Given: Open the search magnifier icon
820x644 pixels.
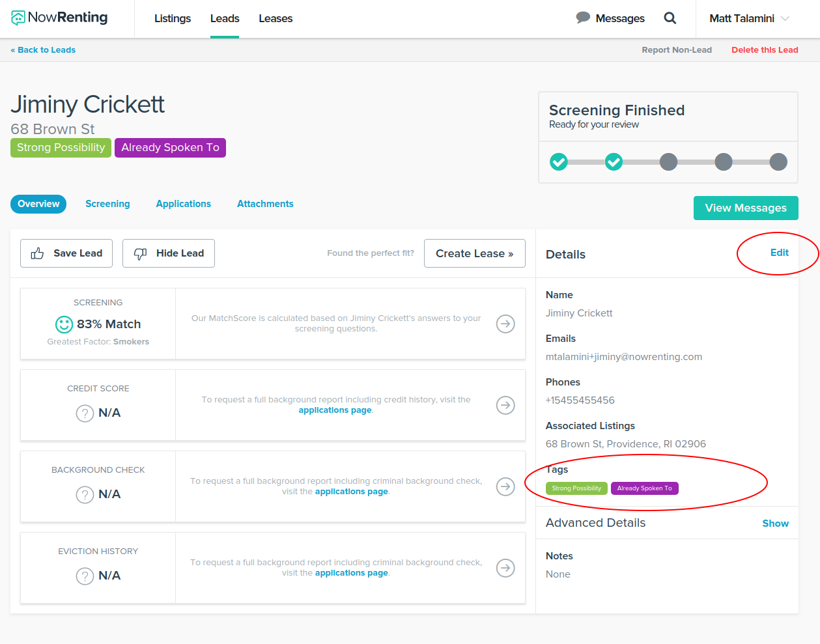Looking at the screenshot, I should coord(670,18).
